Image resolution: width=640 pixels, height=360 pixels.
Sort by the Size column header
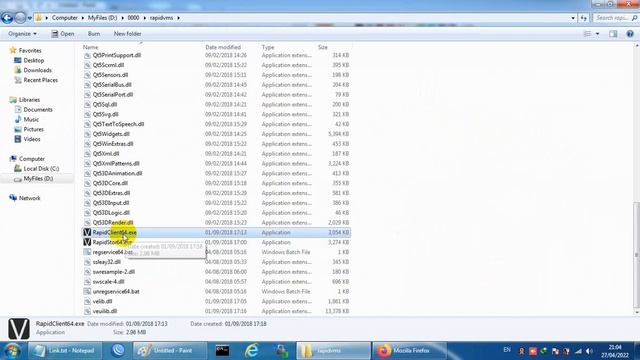click(x=322, y=47)
